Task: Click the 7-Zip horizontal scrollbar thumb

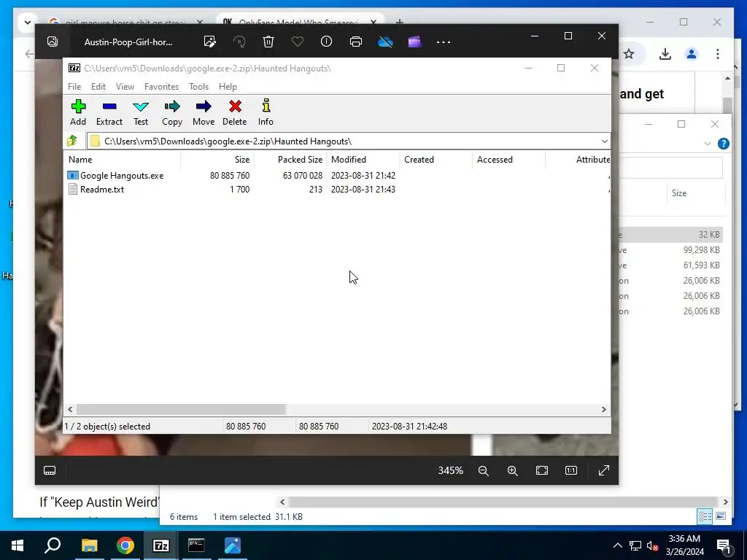Action: [181, 410]
